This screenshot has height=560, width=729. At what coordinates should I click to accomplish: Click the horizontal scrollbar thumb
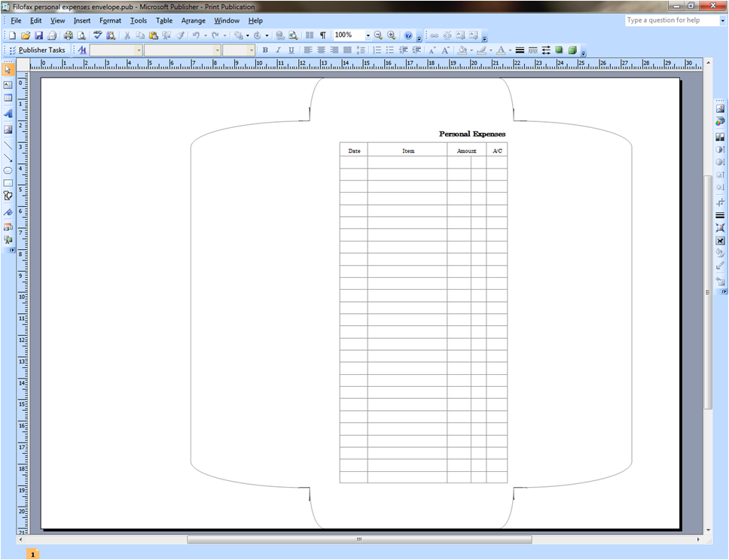click(359, 540)
